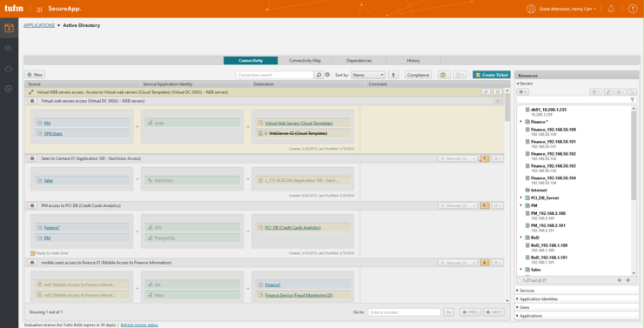Click the Go to page number field
This screenshot has width=644, height=328.
click(404, 312)
